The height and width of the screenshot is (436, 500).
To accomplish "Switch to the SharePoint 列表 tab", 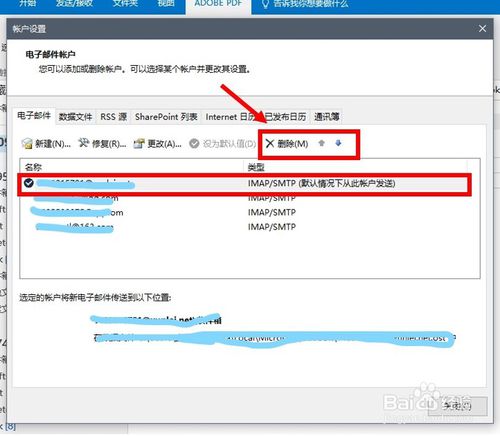I will pyautogui.click(x=166, y=117).
